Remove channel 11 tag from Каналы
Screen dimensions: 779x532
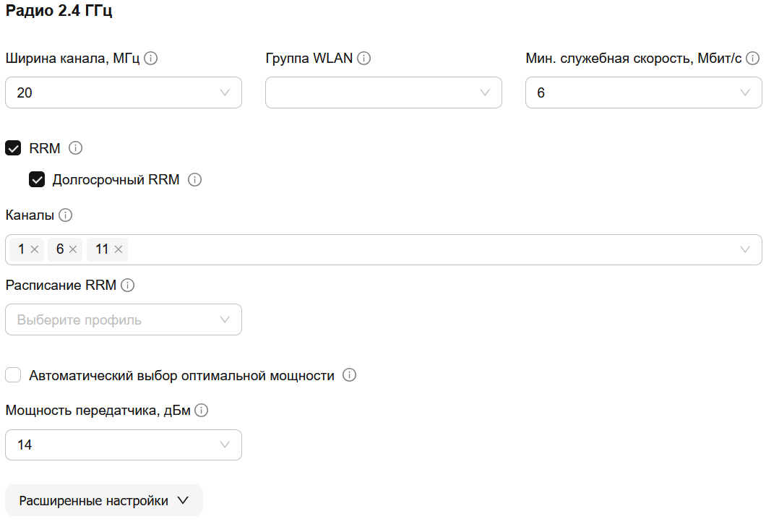pyautogui.click(x=119, y=249)
